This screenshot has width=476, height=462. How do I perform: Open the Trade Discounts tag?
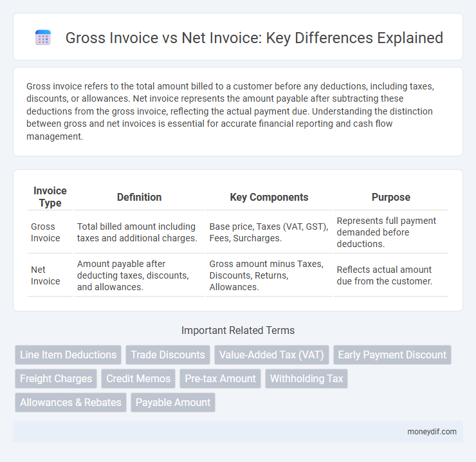click(x=168, y=355)
